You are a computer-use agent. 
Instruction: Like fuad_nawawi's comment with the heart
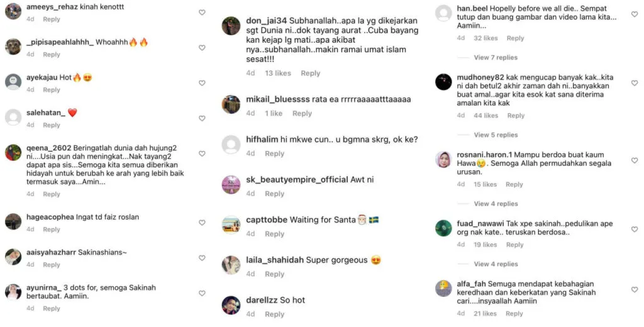[635, 230]
